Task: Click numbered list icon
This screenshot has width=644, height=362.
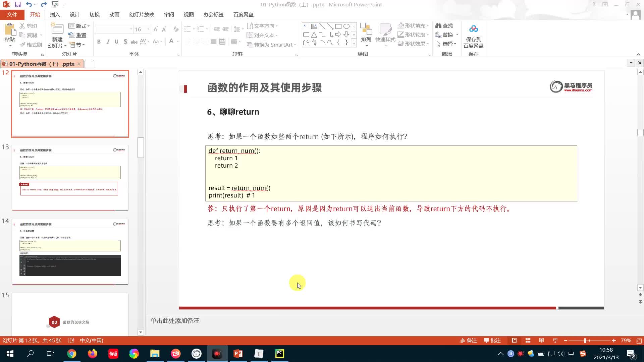Action: pos(201,29)
